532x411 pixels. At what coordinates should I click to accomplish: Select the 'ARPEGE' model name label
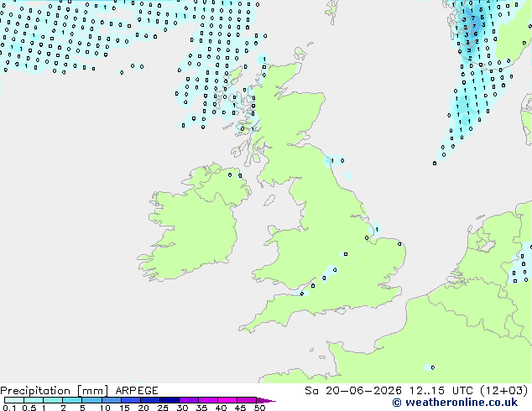coord(137,391)
